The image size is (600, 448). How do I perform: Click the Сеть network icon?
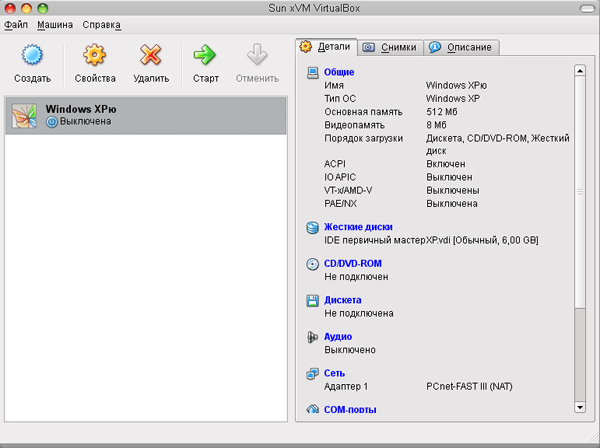[x=313, y=374]
